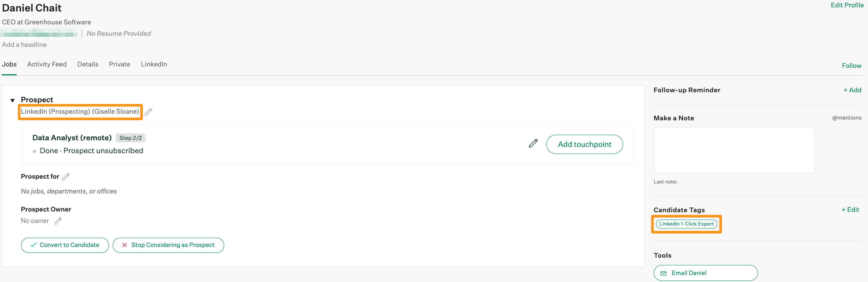Go to the LinkedIn tab
This screenshot has height=282, width=868.
(154, 64)
